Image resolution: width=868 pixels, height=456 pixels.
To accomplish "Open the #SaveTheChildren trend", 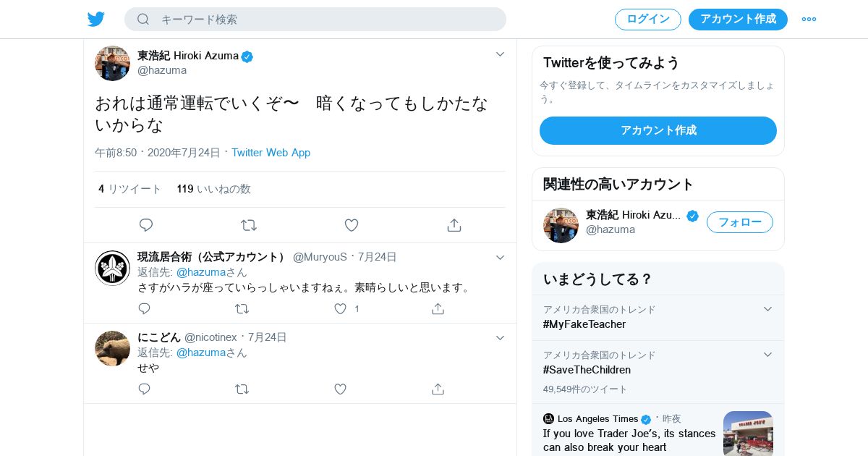I will pyautogui.click(x=587, y=370).
